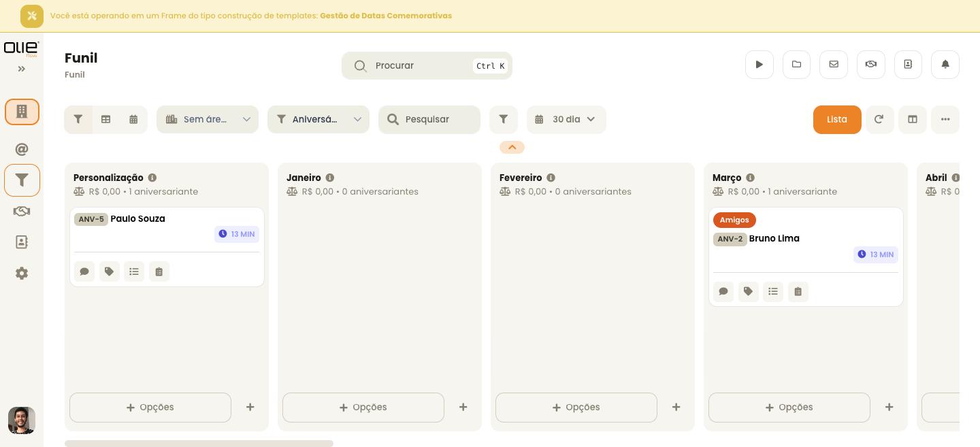Click the user avatar photo
Viewport: 980px width, 447px height.
pos(22,420)
